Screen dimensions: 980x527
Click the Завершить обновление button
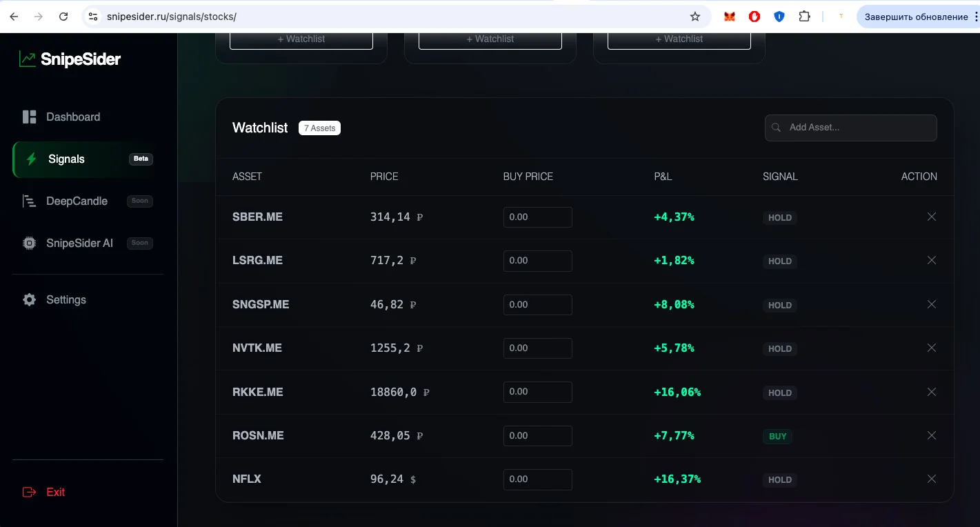coord(916,17)
